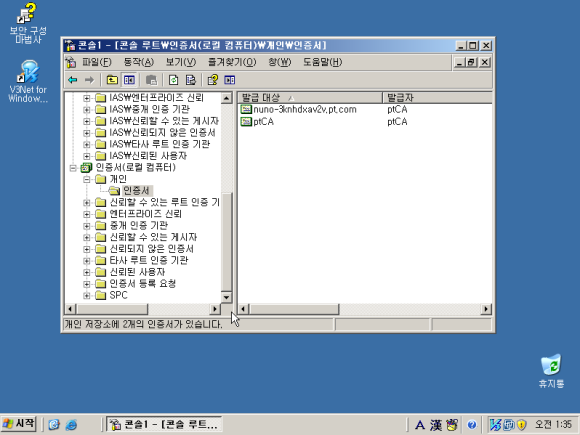The image size is (580, 435).
Task: Expand the 신뢰되지 않은 인증서 node
Action: 87,249
